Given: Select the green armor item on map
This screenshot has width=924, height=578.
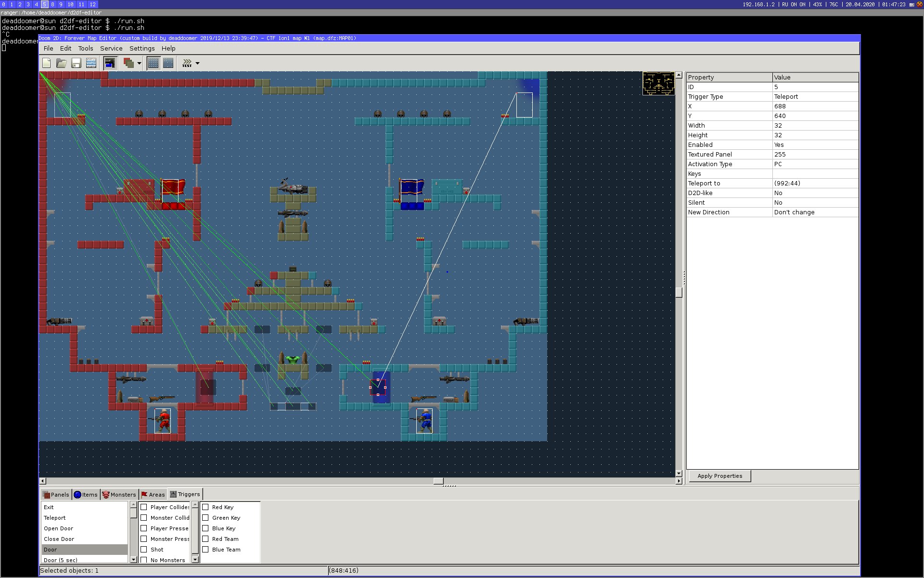Looking at the screenshot, I should click(x=293, y=359).
